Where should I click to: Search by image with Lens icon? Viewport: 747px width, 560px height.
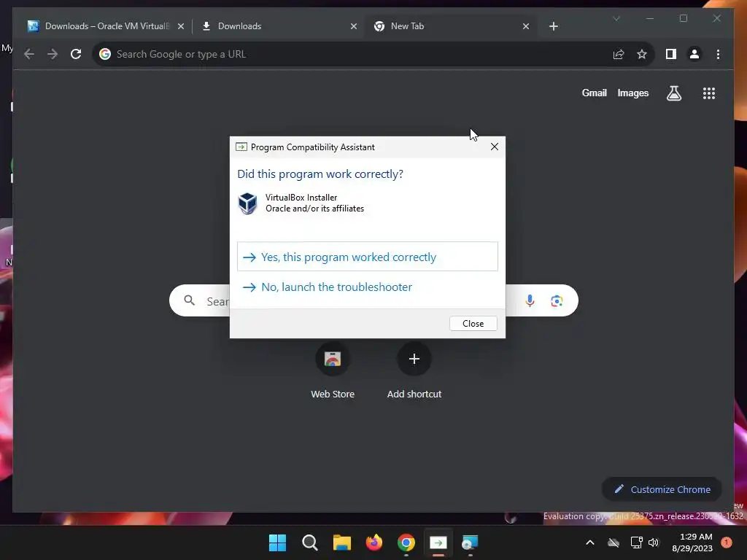pos(557,300)
